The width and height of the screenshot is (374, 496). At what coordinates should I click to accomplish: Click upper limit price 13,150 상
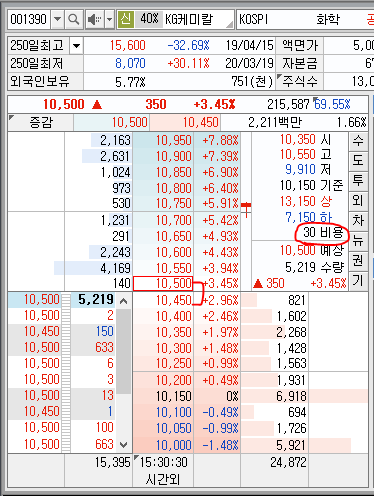point(306,201)
